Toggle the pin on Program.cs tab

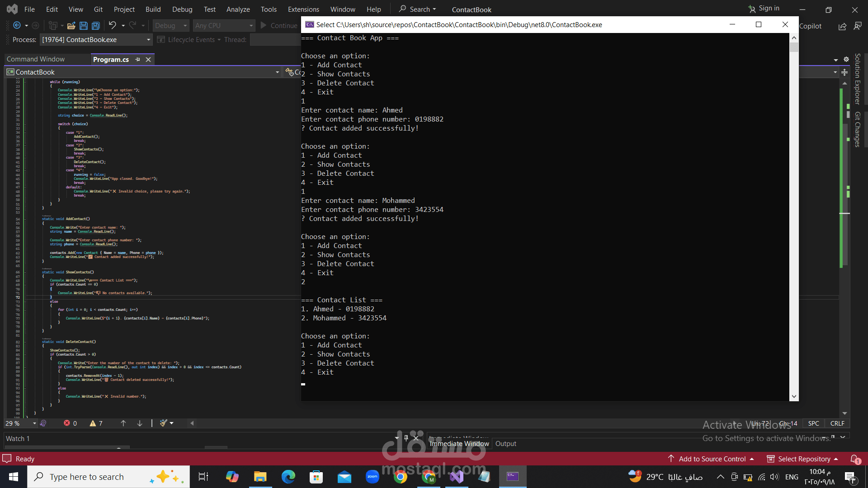click(x=138, y=60)
